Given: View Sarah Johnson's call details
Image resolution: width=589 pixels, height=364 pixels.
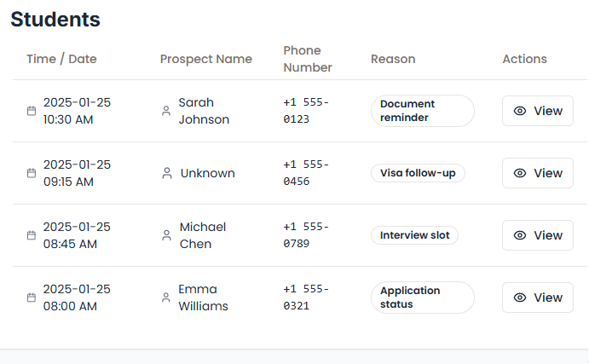Looking at the screenshot, I should pos(538,111).
